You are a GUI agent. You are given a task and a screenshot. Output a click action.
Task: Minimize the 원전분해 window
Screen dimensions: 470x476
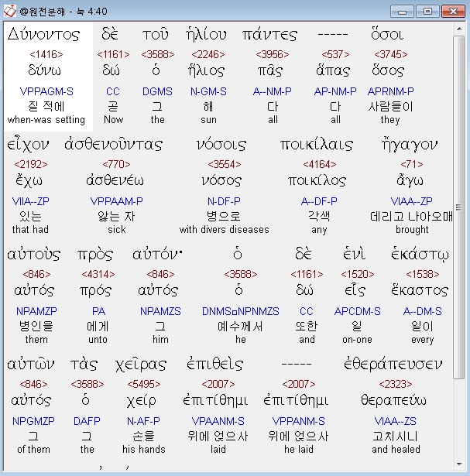402,12
